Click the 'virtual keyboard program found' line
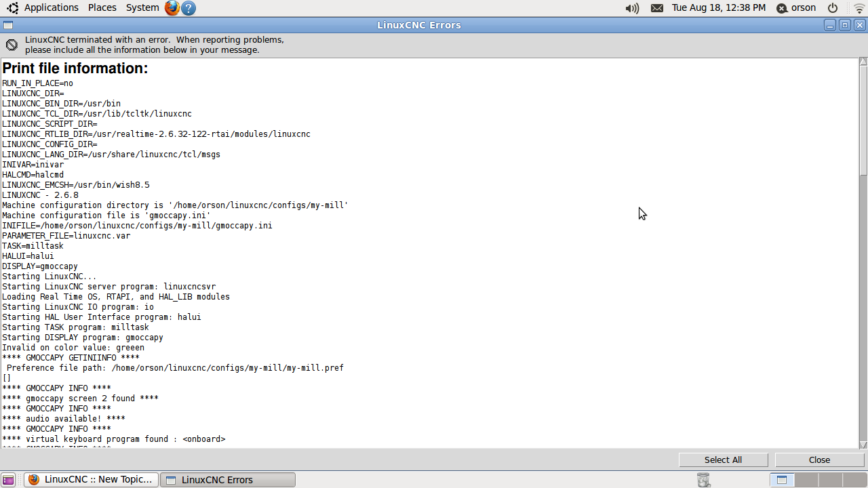The image size is (868, 488). (x=113, y=439)
